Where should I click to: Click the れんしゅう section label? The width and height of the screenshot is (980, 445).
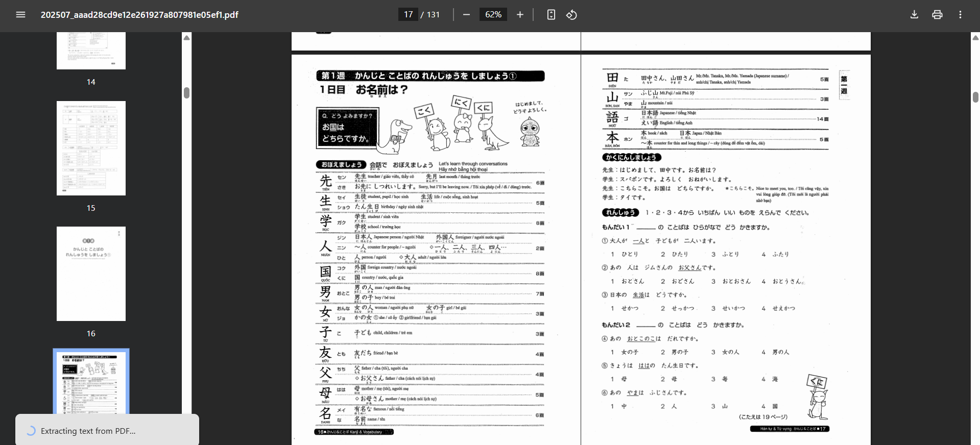pyautogui.click(x=620, y=212)
